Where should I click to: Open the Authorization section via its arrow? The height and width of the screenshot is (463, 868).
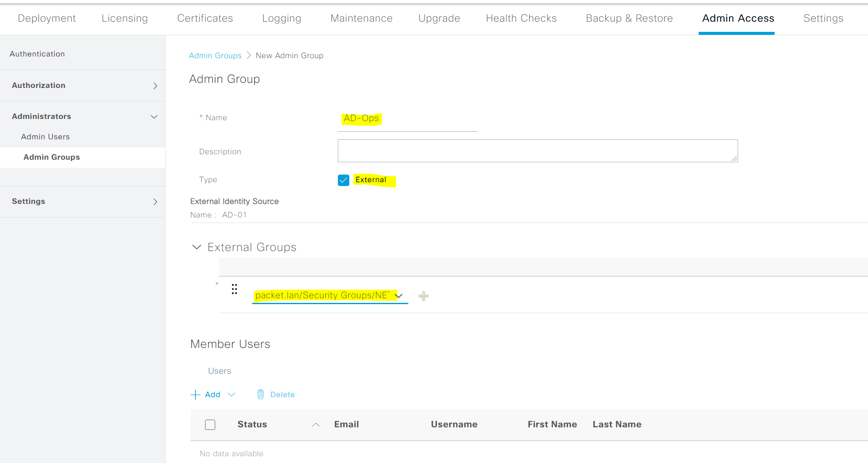coord(155,85)
